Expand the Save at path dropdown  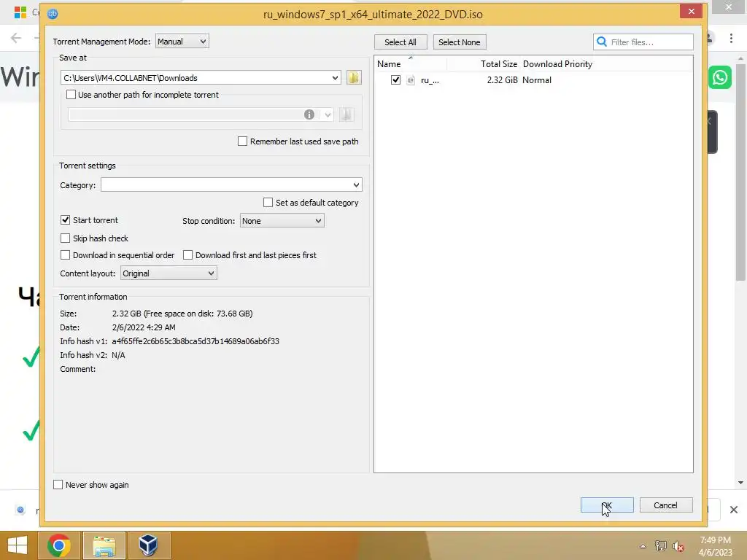coord(335,77)
